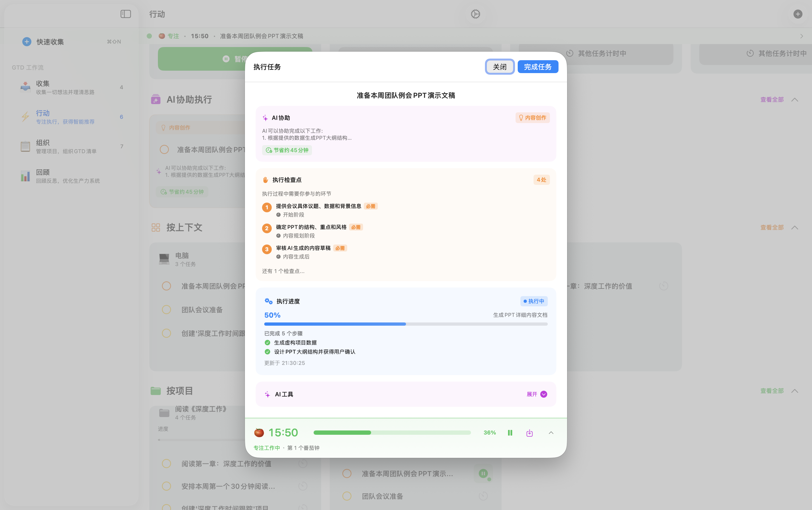Open 还有 1 个检查点 link
The image size is (812, 510).
(282, 271)
